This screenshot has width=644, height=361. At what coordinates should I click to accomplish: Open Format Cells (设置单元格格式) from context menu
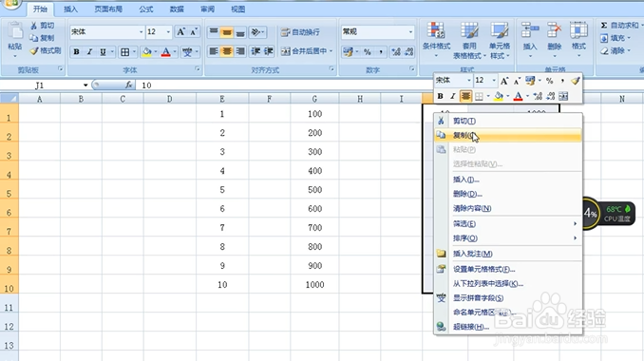(x=508, y=270)
